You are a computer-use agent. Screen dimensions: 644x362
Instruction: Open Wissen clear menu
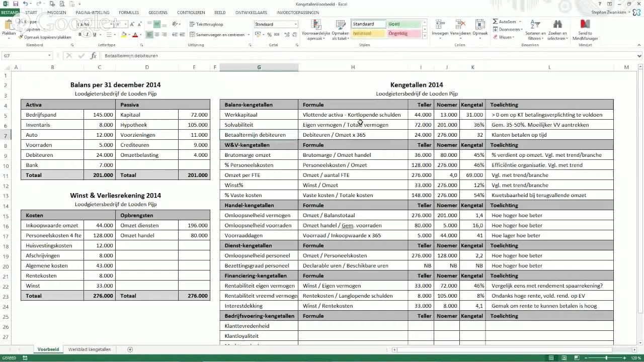coord(503,37)
